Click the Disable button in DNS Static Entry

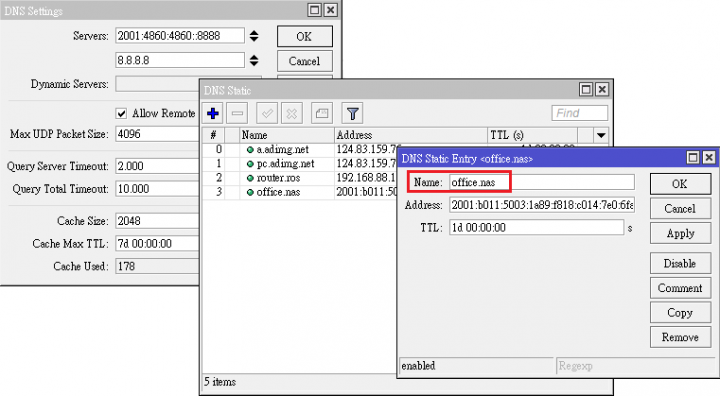(x=680, y=264)
